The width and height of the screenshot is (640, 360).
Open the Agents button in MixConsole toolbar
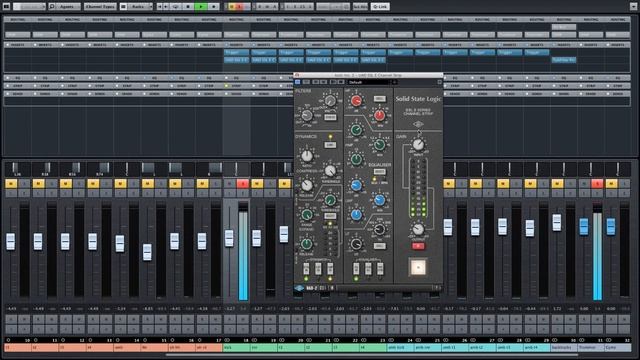pos(67,7)
